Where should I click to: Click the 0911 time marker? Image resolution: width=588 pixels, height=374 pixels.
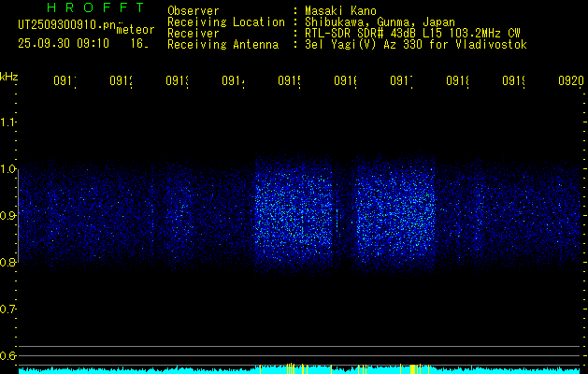click(65, 81)
